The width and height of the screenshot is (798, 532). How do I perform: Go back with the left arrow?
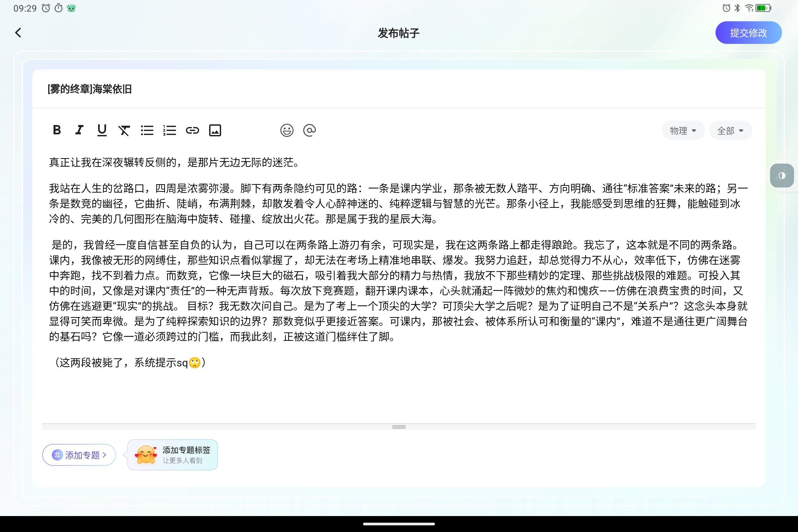tap(18, 33)
